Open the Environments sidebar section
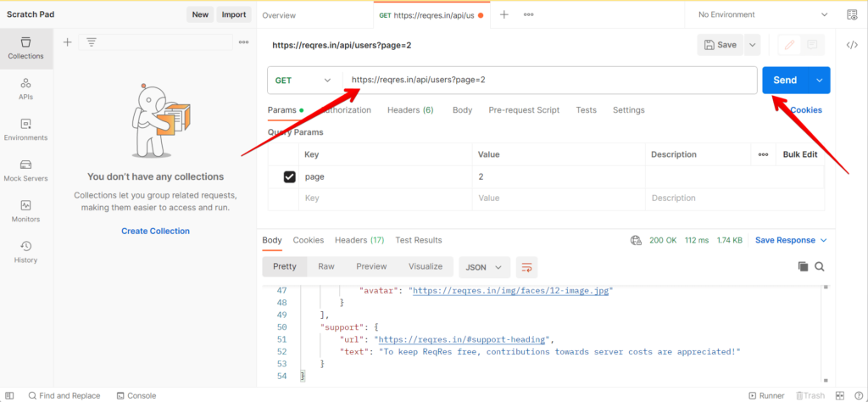This screenshot has height=402, width=868. 26,130
